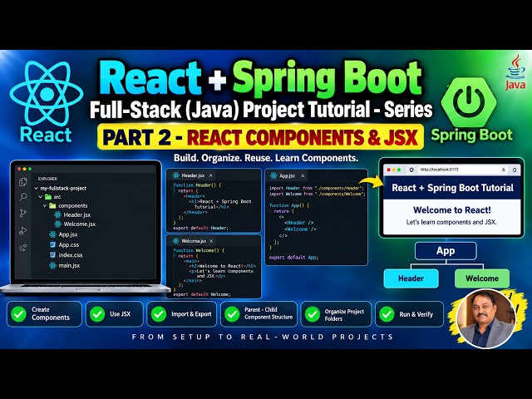532x399 pixels.
Task: Click the green check for Parent - Child Component Structure
Action: 232,314
